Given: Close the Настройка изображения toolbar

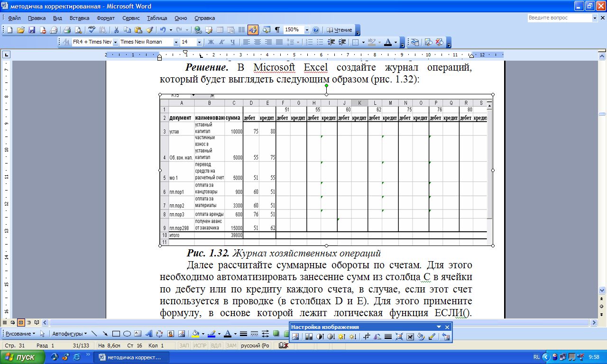Looking at the screenshot, I should (x=447, y=327).
